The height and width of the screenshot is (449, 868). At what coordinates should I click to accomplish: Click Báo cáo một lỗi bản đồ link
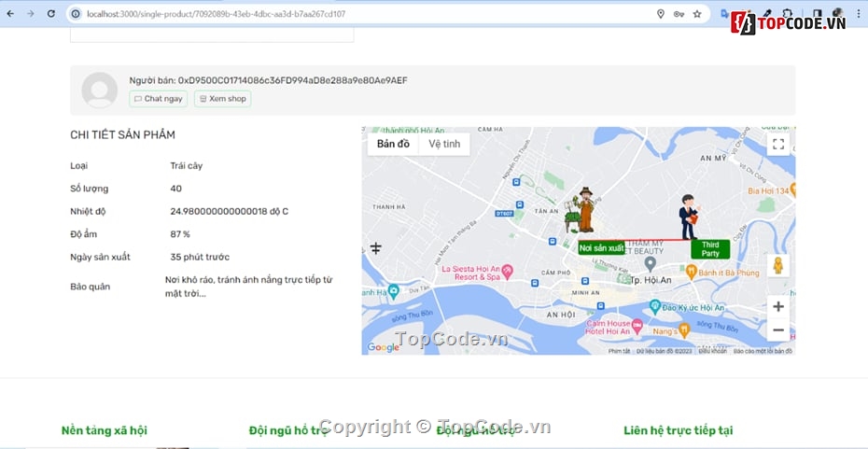pos(763,351)
